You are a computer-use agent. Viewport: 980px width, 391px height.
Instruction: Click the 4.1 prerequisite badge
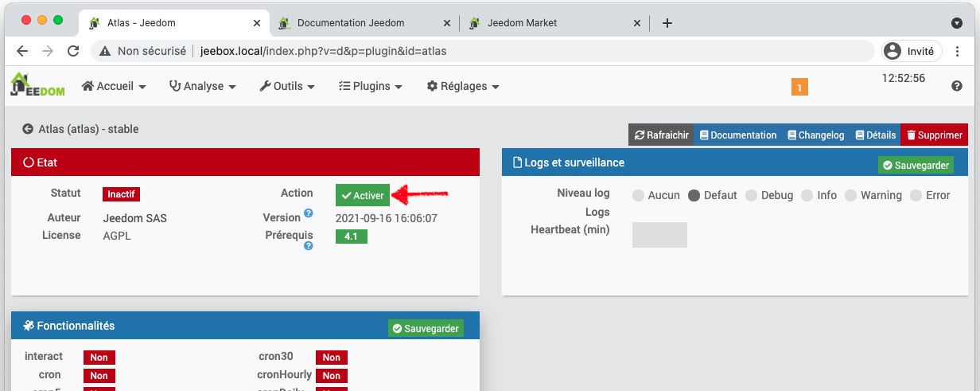[352, 237]
